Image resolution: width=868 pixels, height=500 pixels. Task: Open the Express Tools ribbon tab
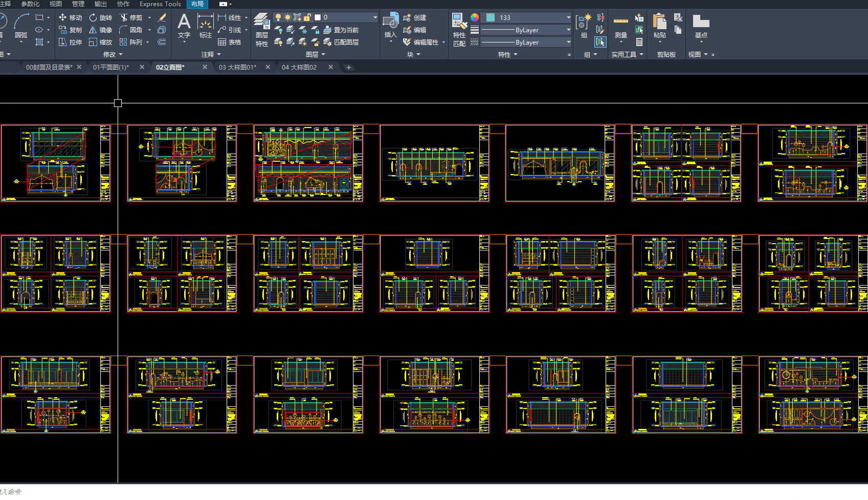tap(160, 4)
